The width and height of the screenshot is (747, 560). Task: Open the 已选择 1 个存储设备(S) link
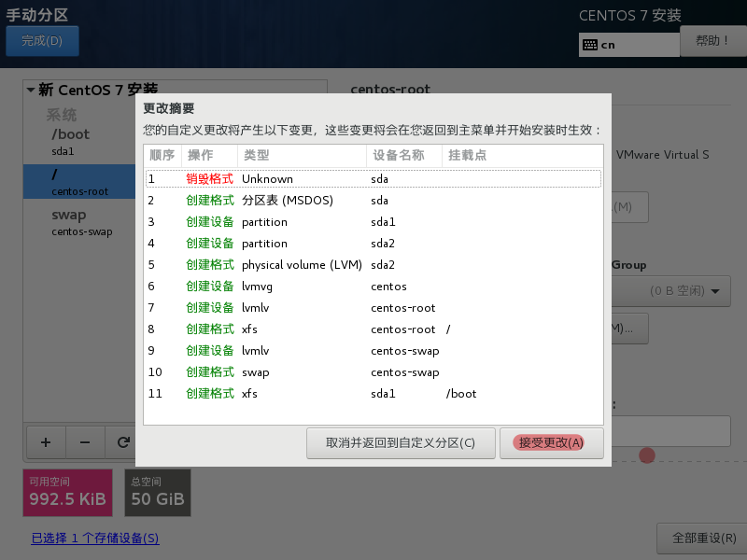point(95,539)
